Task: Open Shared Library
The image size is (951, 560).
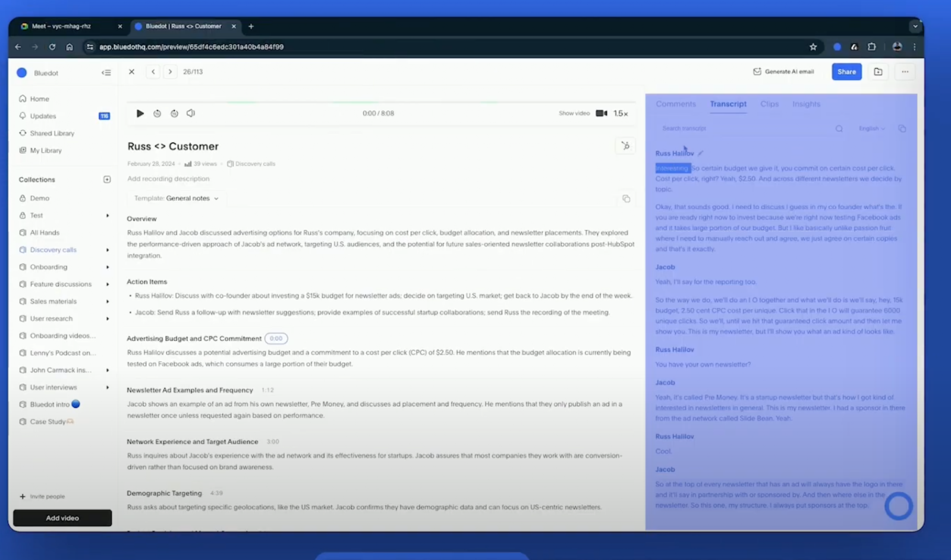Action: click(x=52, y=134)
